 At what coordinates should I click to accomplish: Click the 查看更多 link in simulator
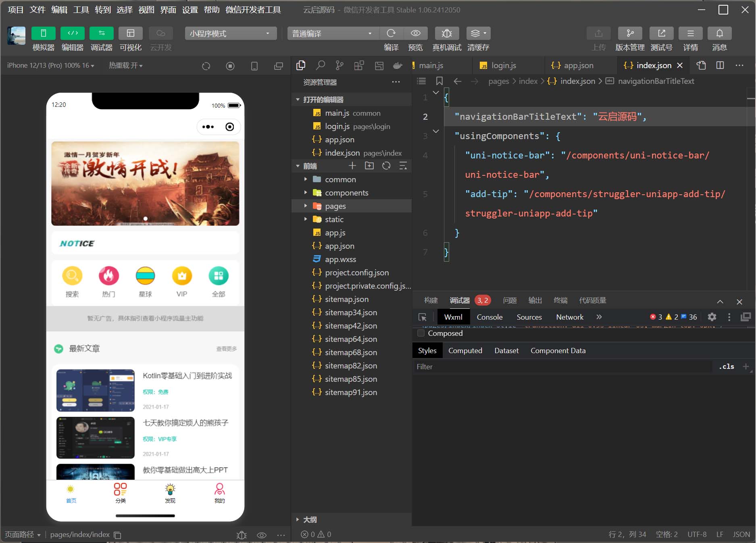[x=226, y=349]
